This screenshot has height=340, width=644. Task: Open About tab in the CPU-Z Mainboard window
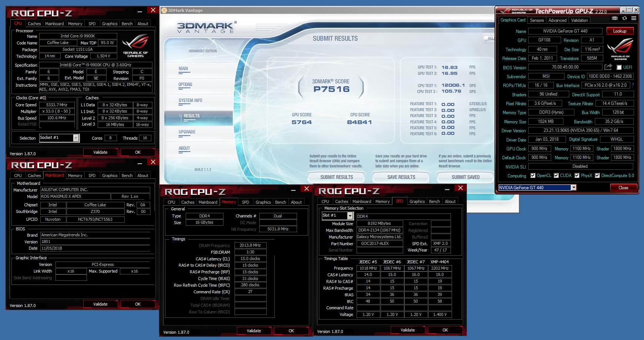(142, 176)
